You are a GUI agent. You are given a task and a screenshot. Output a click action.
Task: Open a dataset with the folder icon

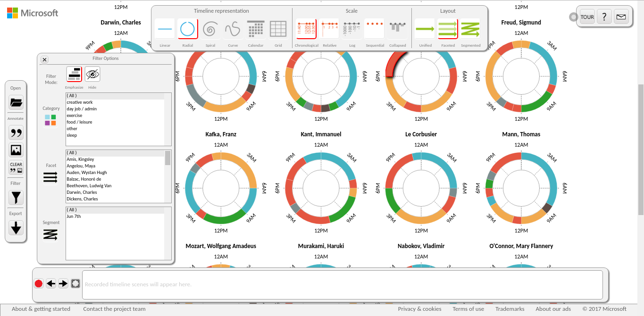pos(16,102)
